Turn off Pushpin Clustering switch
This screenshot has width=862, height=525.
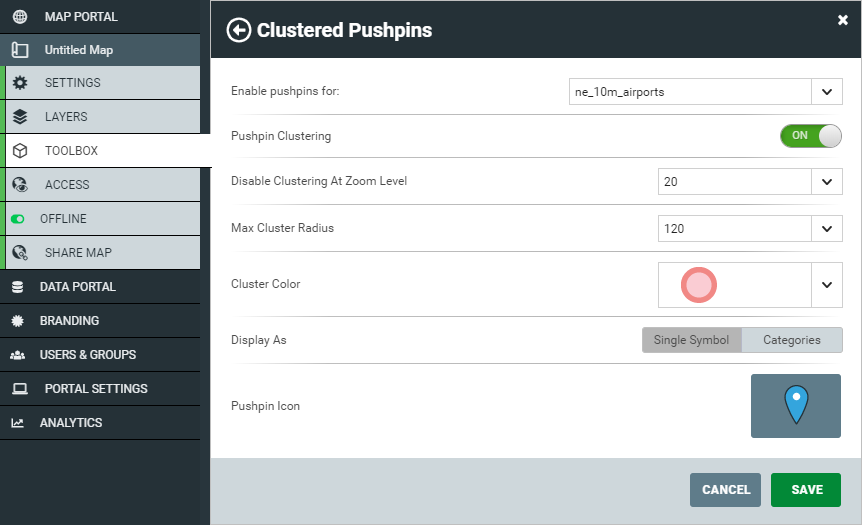pos(810,136)
